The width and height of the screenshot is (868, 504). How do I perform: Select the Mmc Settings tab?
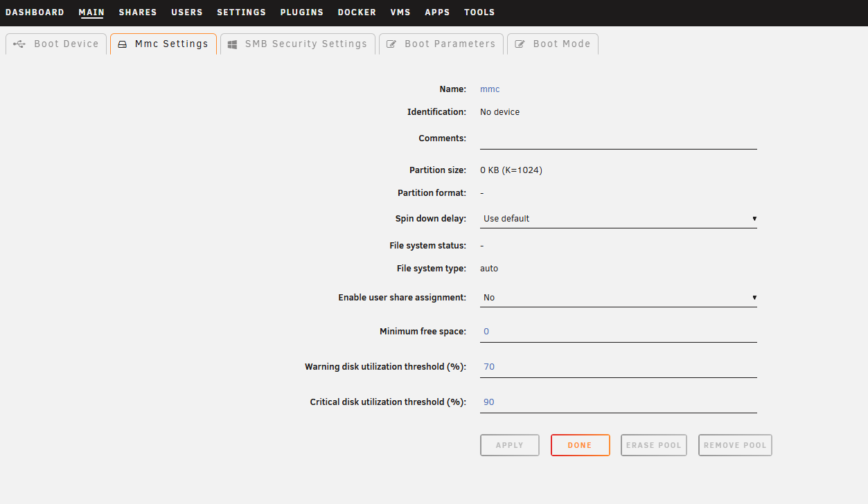coord(163,44)
